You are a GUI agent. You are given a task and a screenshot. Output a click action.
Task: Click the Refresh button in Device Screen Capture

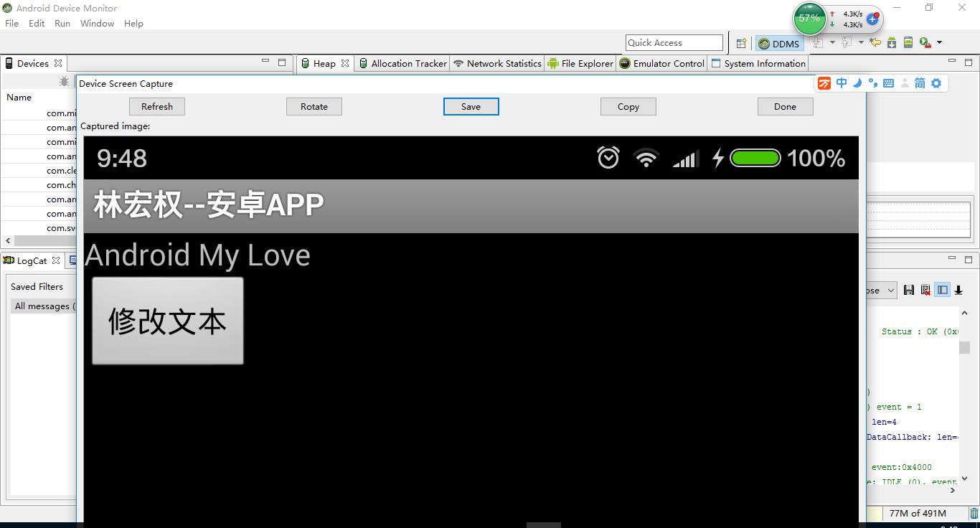[x=157, y=106]
